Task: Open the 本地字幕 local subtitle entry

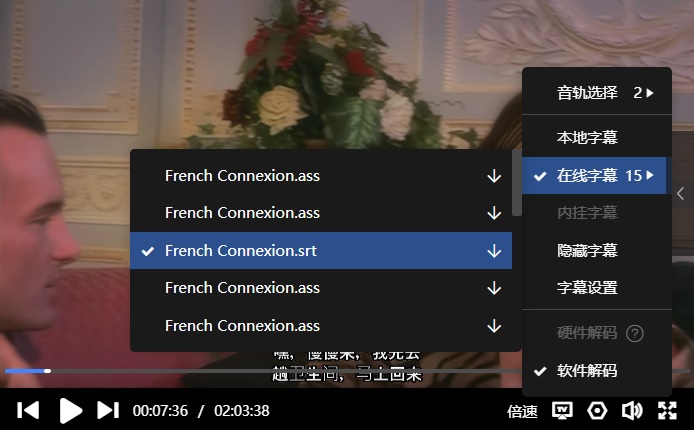Action: (597, 137)
